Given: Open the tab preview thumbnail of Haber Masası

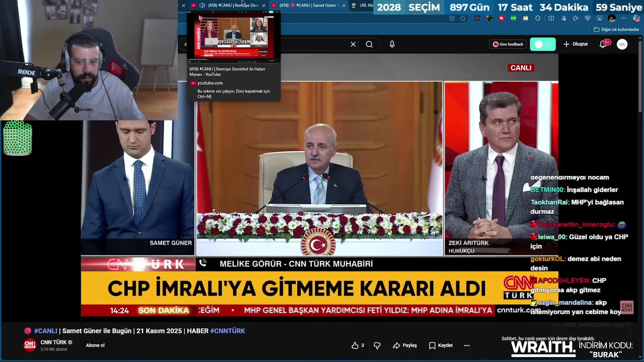Looking at the screenshot, I should (x=233, y=37).
